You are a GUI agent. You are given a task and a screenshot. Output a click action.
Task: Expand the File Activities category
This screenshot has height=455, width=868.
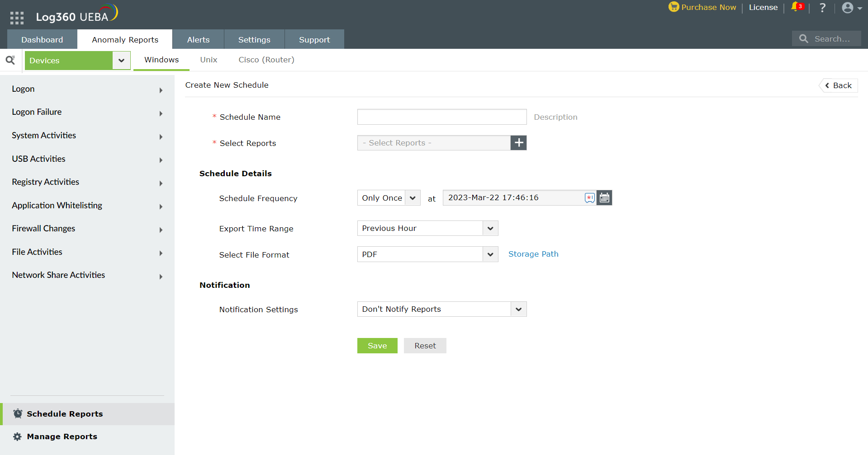point(161,253)
